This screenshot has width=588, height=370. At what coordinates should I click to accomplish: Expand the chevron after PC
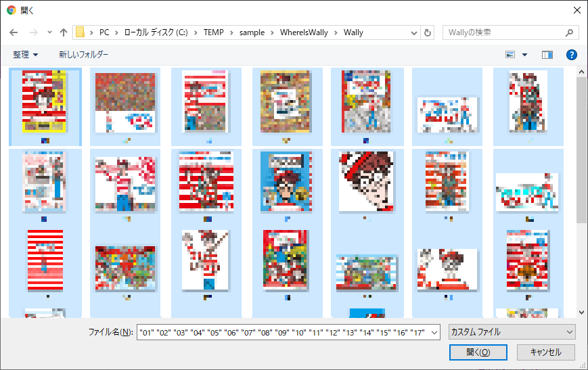tap(116, 32)
